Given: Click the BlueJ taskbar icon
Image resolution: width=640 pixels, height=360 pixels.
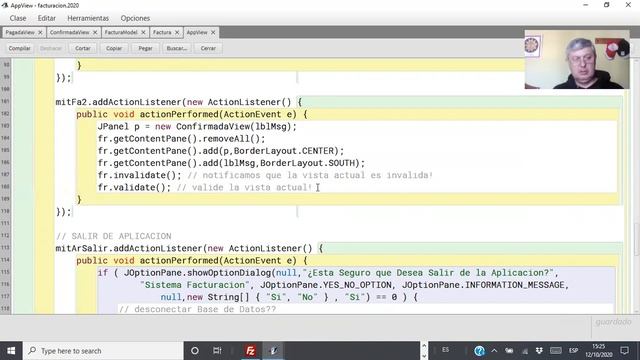Looking at the screenshot, I should pyautogui.click(x=273, y=351).
